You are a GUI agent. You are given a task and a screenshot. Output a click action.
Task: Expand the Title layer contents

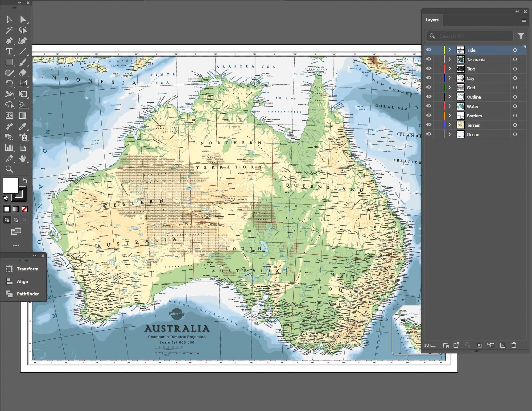(450, 50)
